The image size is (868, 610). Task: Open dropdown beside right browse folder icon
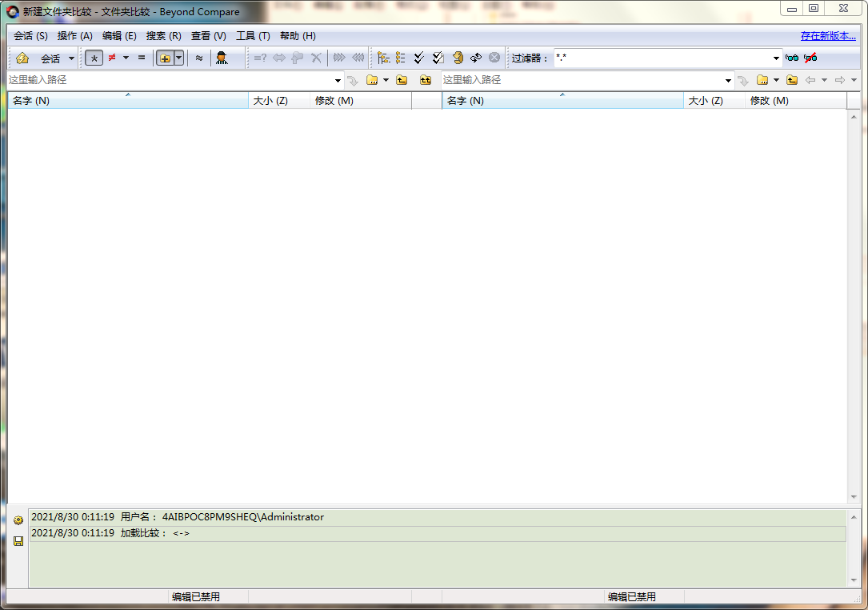pyautogui.click(x=776, y=80)
